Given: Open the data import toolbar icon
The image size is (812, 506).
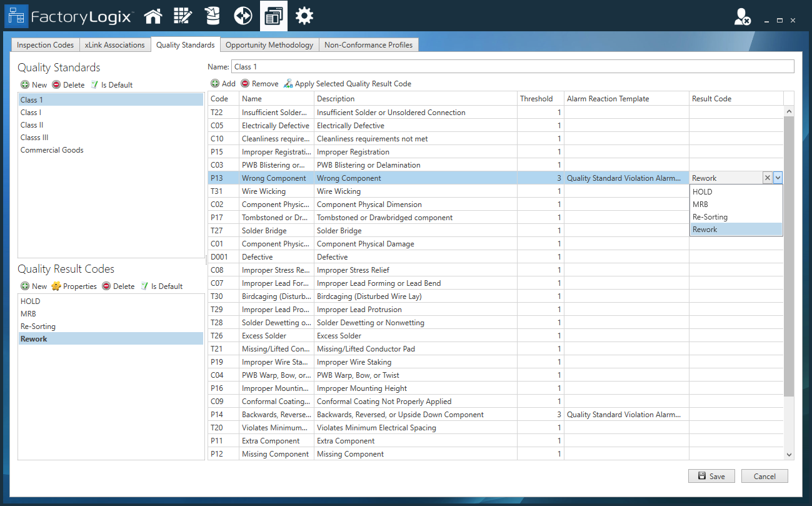Looking at the screenshot, I should coord(212,16).
